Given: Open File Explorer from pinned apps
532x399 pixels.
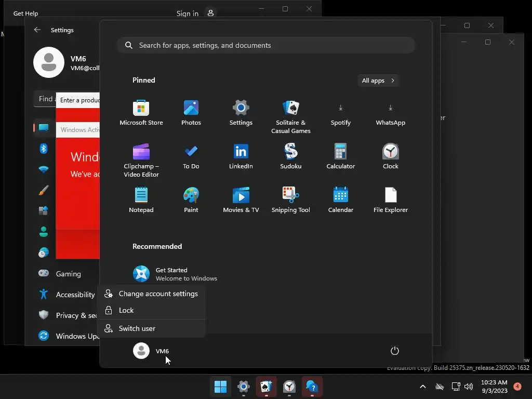Looking at the screenshot, I should (x=391, y=200).
